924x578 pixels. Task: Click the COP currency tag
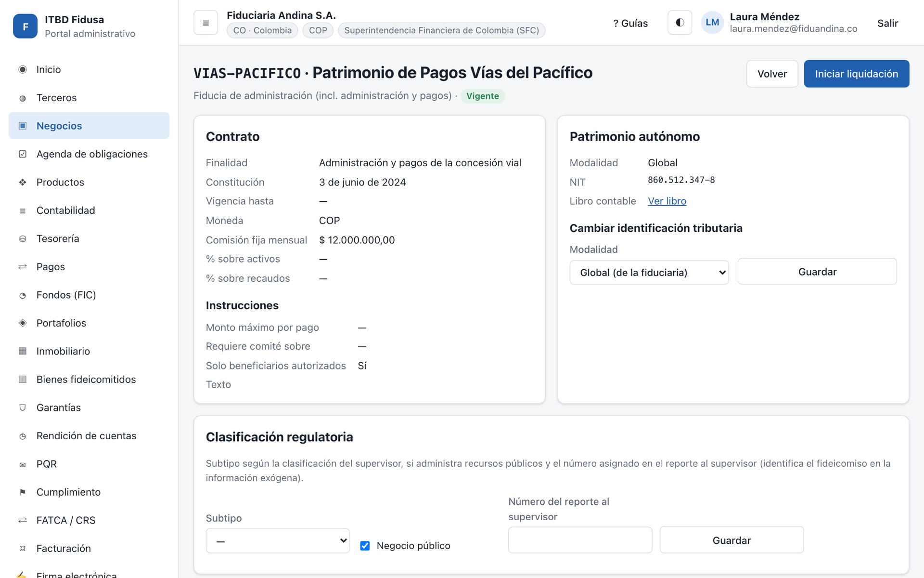click(x=318, y=30)
